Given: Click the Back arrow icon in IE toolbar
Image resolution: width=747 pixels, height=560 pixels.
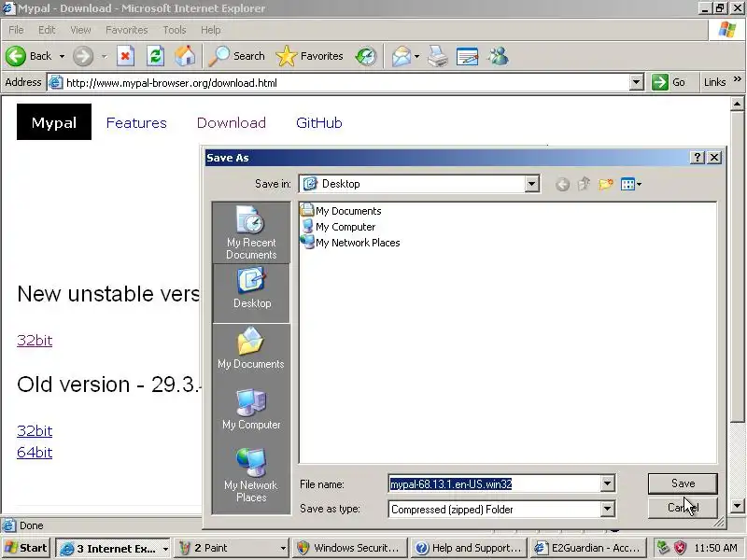Looking at the screenshot, I should coord(16,56).
